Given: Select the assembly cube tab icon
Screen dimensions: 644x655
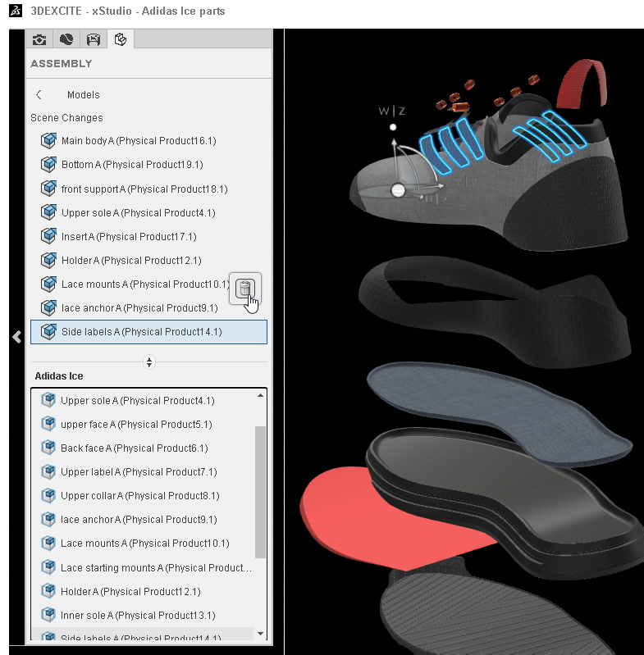Looking at the screenshot, I should click(x=121, y=39).
